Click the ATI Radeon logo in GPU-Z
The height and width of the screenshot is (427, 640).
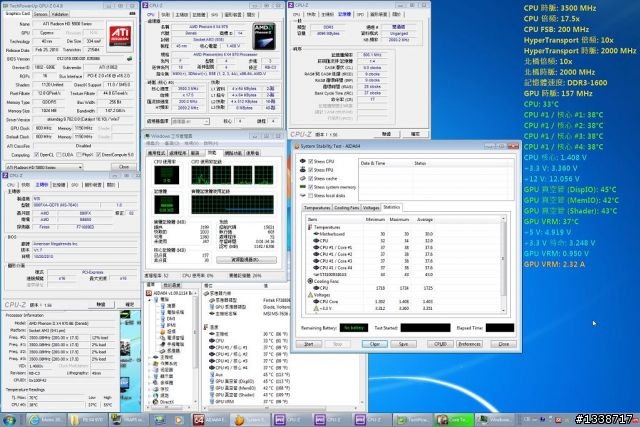pyautogui.click(x=120, y=37)
